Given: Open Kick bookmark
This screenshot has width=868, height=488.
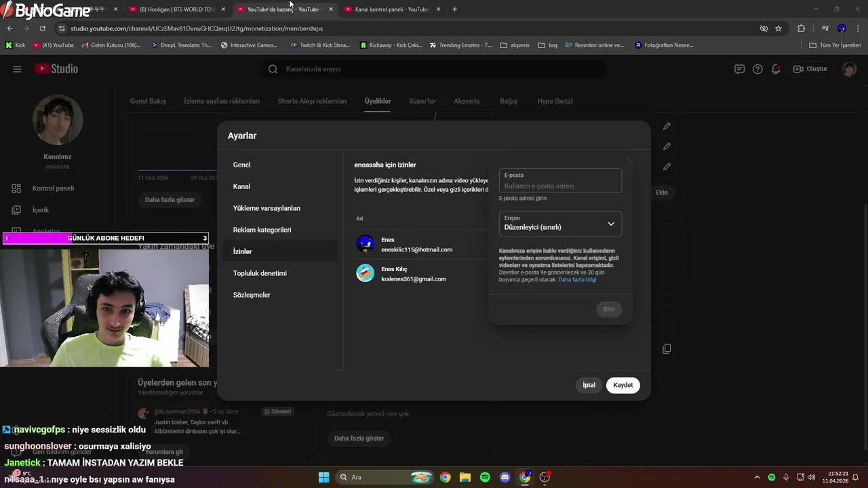Looking at the screenshot, I should pos(15,45).
